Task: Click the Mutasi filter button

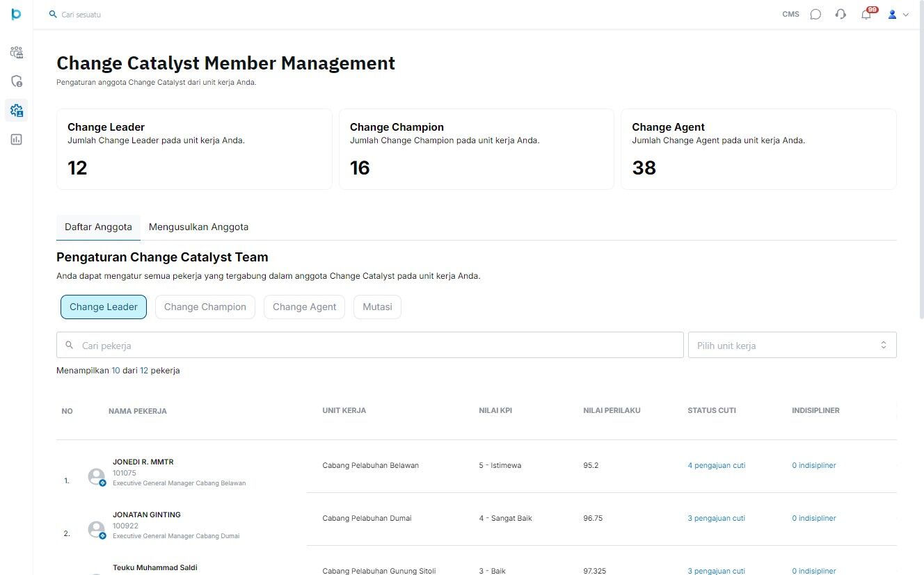Action: pyautogui.click(x=377, y=307)
